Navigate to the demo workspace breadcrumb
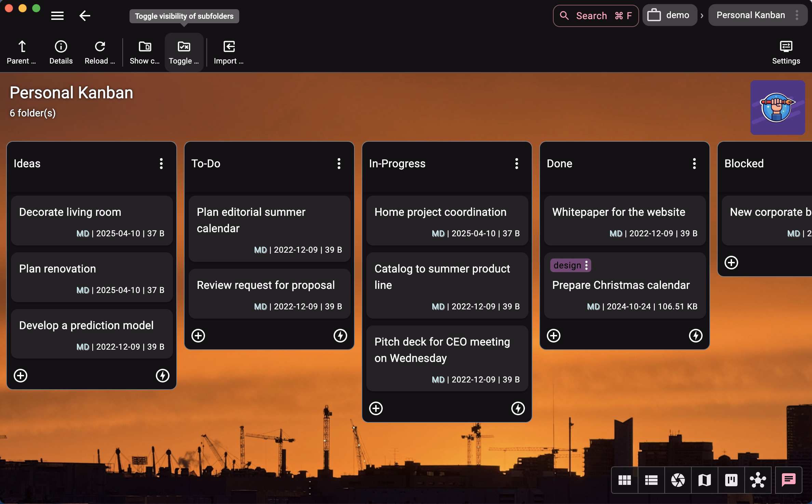812x504 pixels. (669, 15)
